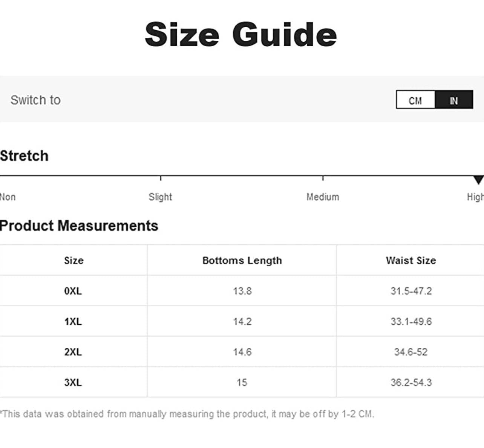Click the Size column header
The image size is (484, 448).
(74, 261)
